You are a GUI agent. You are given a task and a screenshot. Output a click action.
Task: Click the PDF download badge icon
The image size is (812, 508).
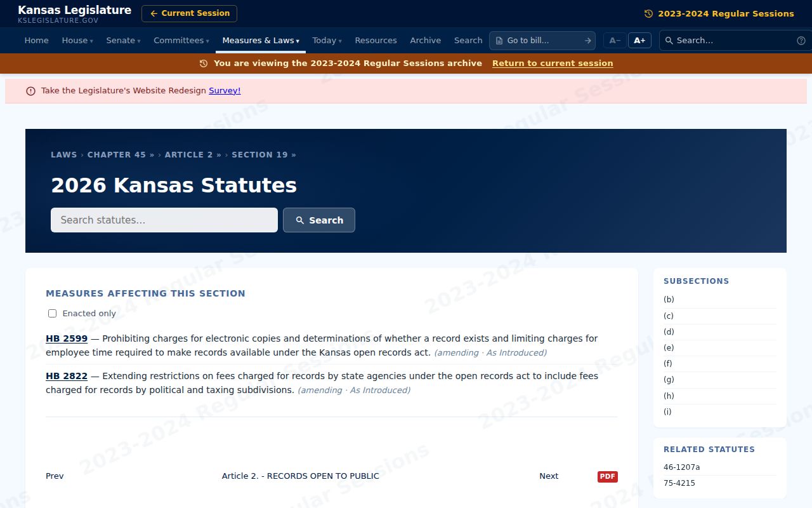[607, 476]
